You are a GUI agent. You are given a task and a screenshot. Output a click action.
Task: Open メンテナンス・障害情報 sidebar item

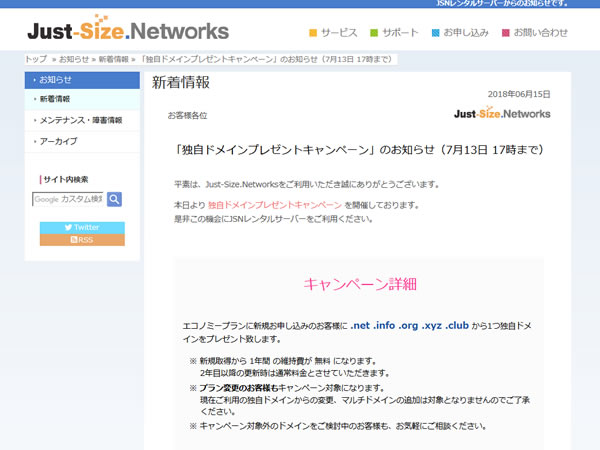[82, 121]
